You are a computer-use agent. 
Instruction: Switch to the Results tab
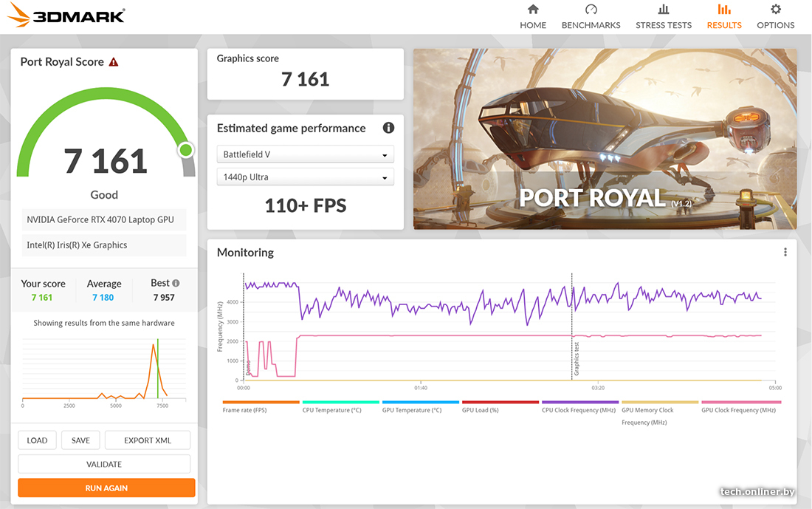point(723,17)
